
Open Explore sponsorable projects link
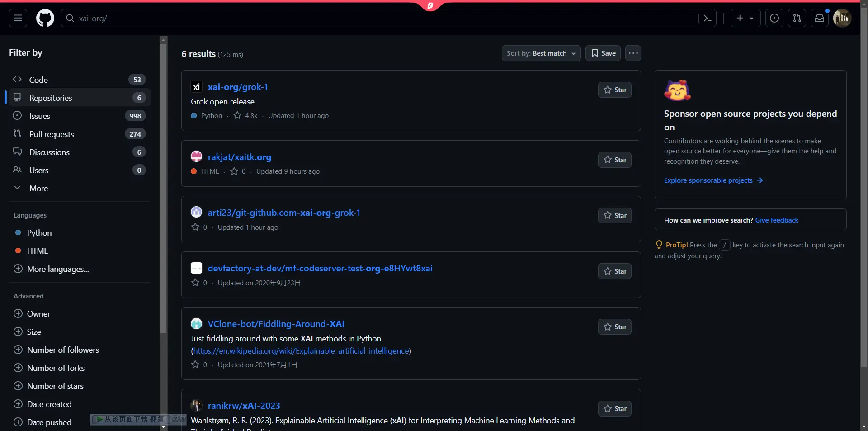coord(713,180)
